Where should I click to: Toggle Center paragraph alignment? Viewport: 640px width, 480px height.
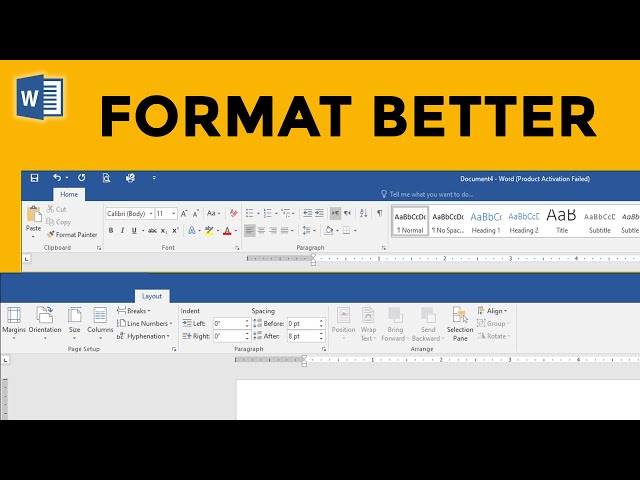click(x=261, y=231)
